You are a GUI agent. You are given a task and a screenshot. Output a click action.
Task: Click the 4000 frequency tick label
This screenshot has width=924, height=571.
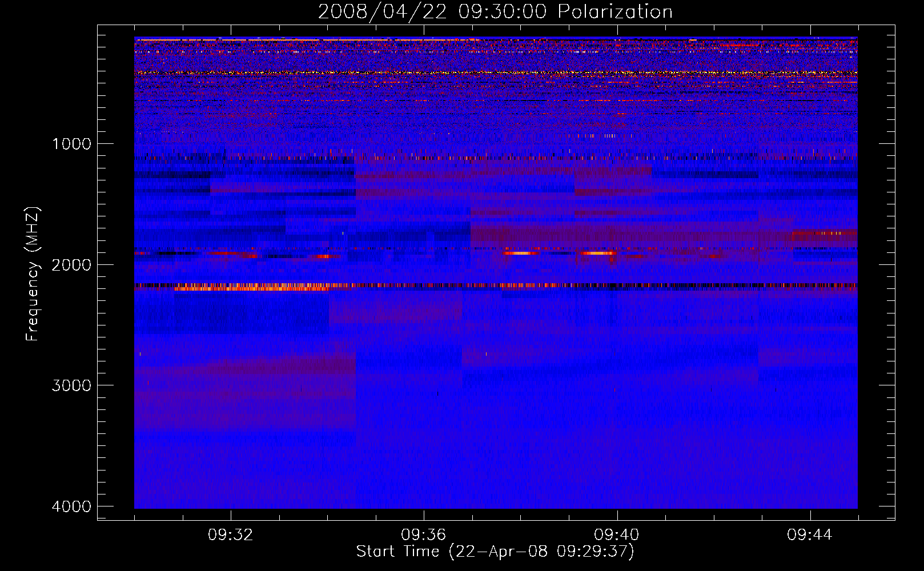click(71, 506)
